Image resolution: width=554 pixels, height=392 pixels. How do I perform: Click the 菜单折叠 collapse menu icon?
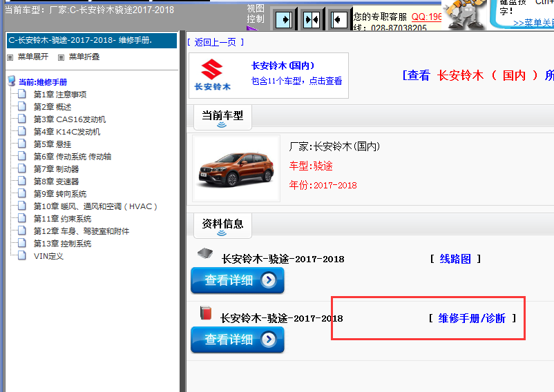(x=61, y=57)
